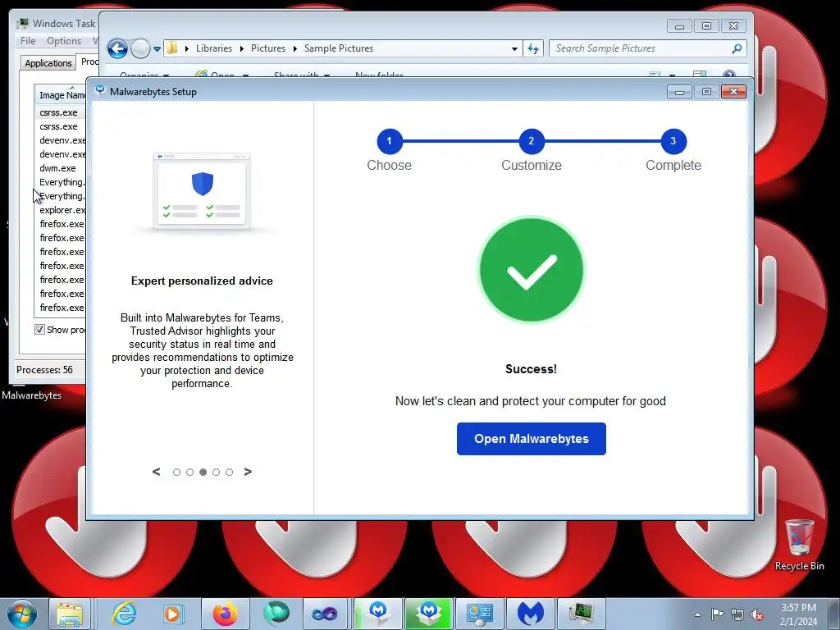Click the green success checkmark graphic
Image resolution: width=840 pixels, height=630 pixels.
531,269
